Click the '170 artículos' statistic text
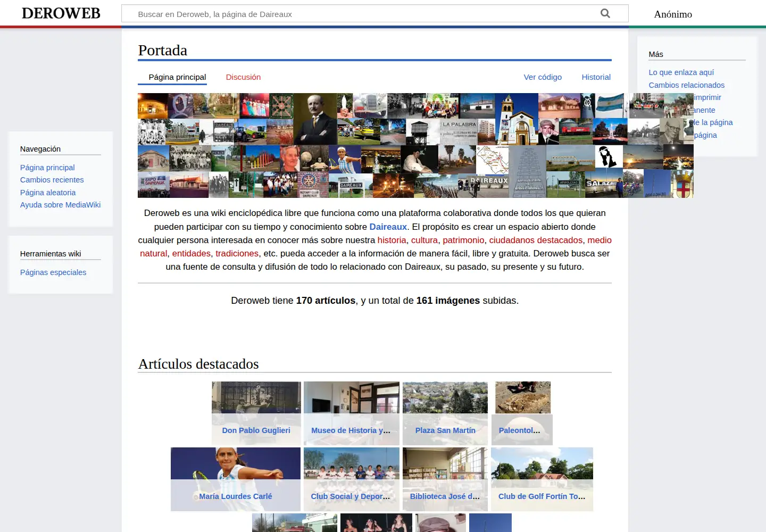766x532 pixels. [326, 301]
